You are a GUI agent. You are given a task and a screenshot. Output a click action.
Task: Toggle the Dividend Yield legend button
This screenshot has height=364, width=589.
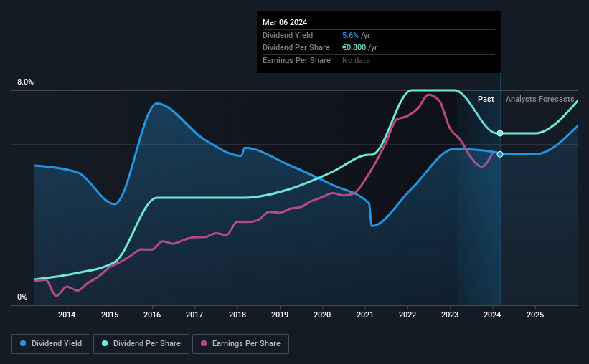51,344
